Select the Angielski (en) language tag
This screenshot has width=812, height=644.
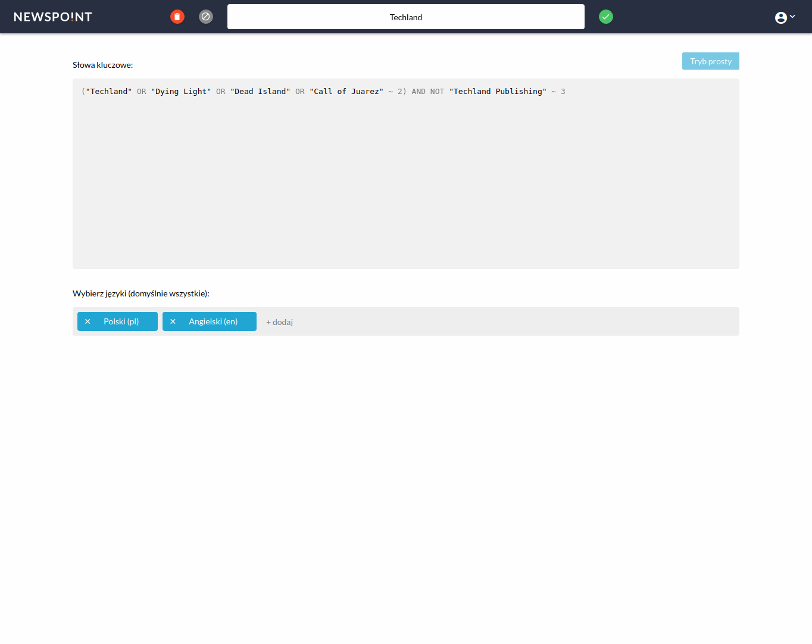tap(213, 321)
